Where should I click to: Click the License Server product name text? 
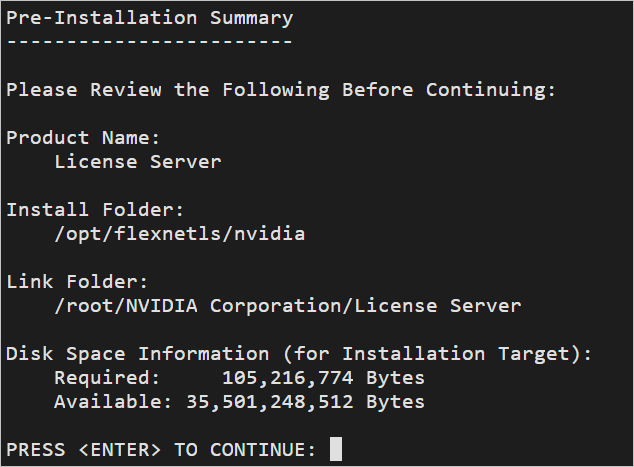pyautogui.click(x=138, y=162)
